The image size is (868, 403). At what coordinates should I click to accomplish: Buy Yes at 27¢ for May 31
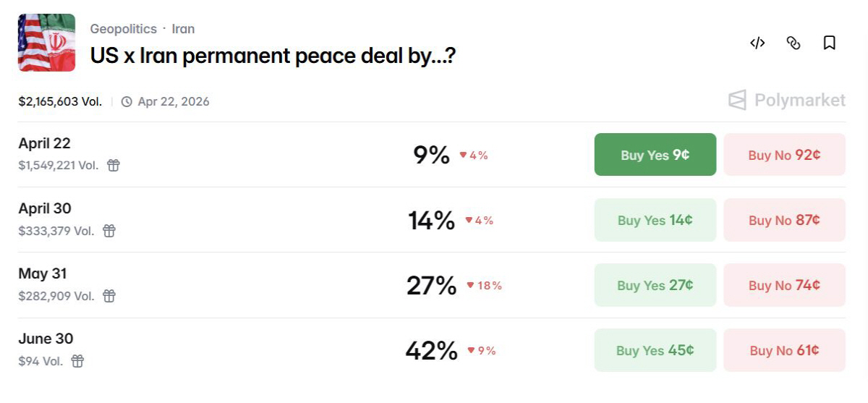tap(655, 285)
